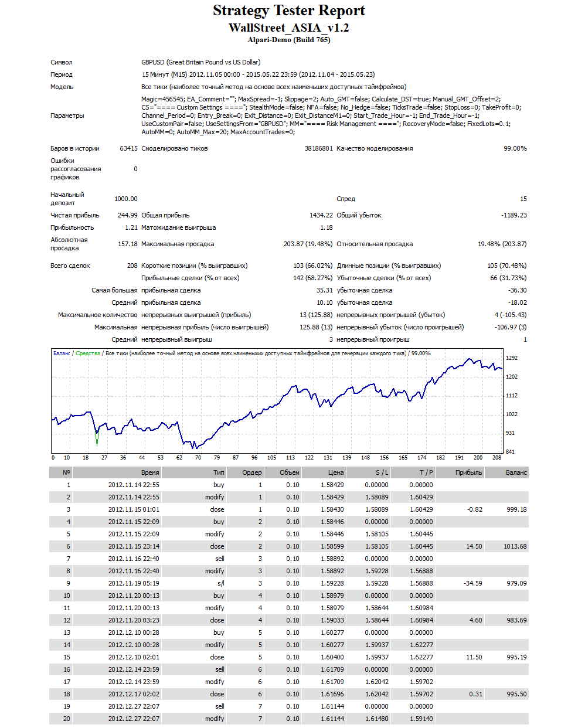Click maximal consecutive profit 125.88 (13)
Screen dimensions: 578x728
tap(317, 327)
